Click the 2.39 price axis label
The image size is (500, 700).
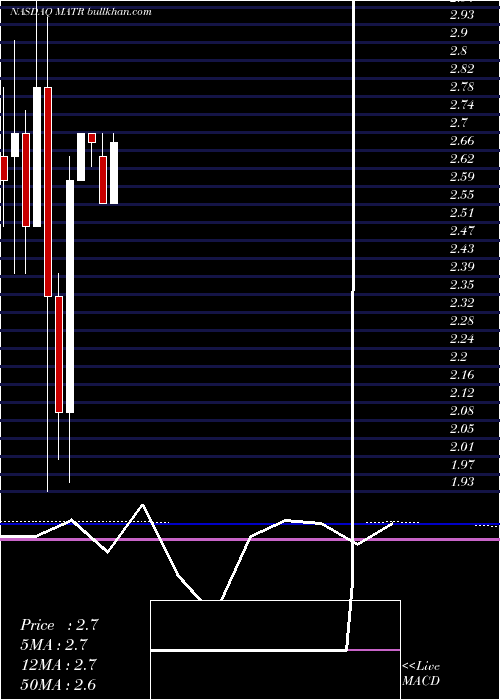(462, 267)
